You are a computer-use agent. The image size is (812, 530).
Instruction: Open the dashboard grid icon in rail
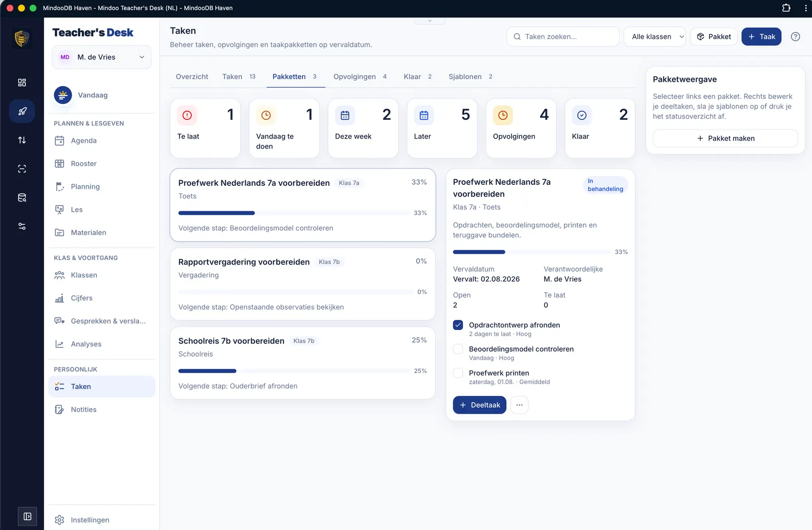coord(22,83)
